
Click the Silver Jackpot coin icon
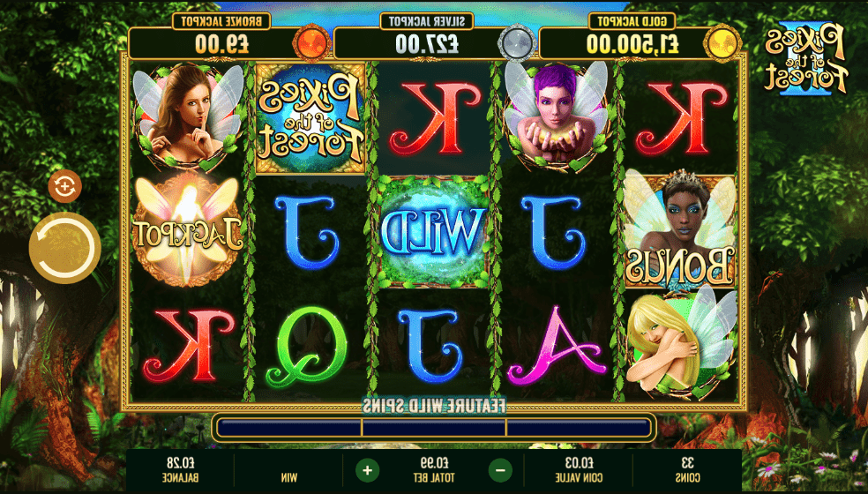[517, 43]
